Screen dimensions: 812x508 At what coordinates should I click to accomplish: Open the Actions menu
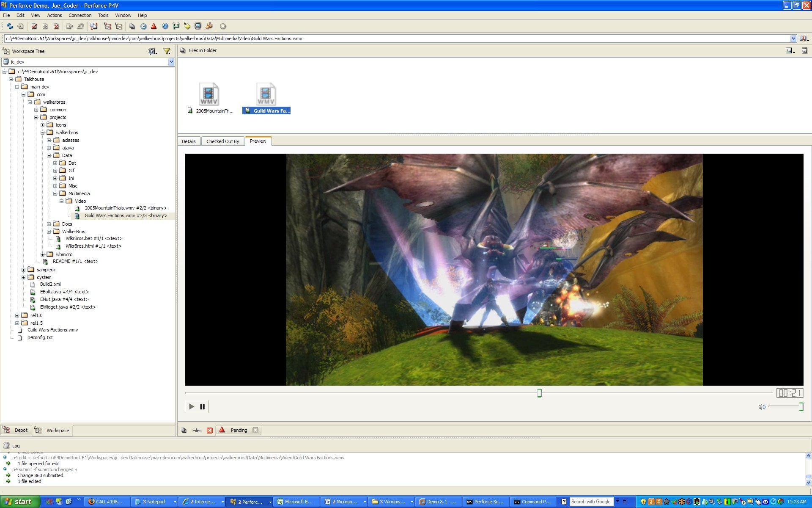point(54,15)
